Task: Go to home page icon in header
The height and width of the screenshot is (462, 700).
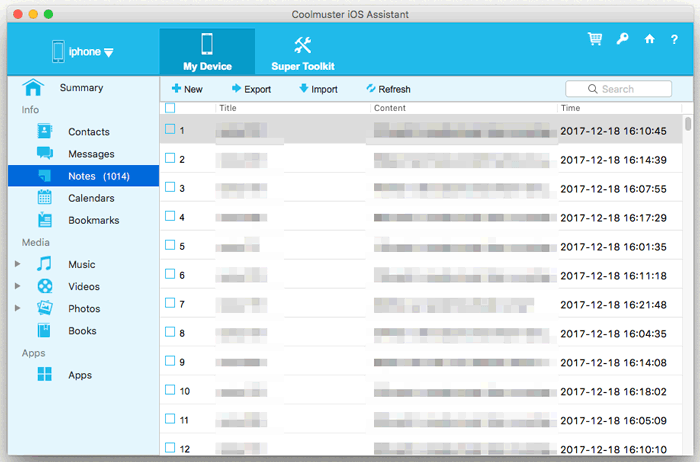Action: coord(650,39)
